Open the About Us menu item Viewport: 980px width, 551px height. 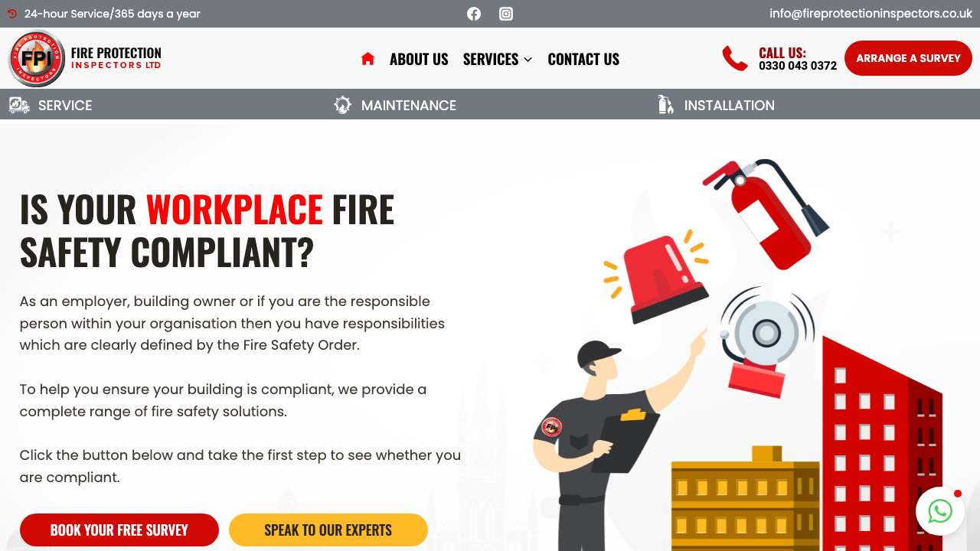419,59
